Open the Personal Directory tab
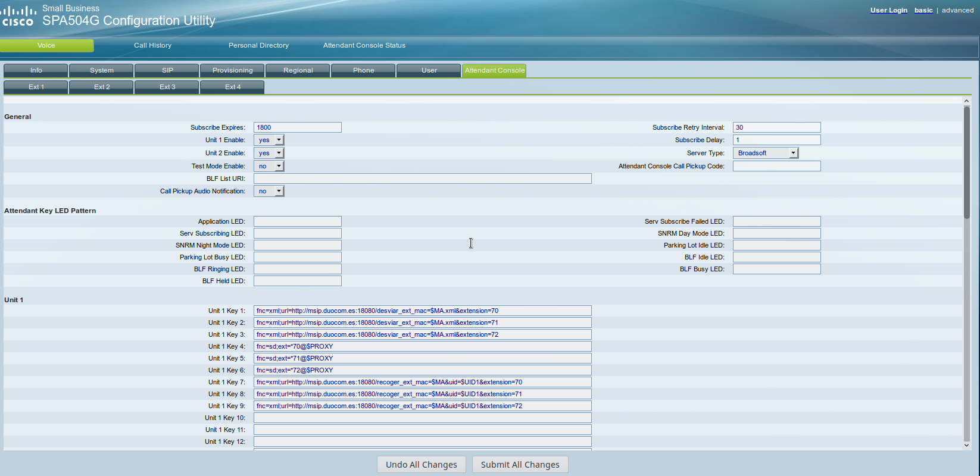This screenshot has height=476, width=980. point(258,45)
